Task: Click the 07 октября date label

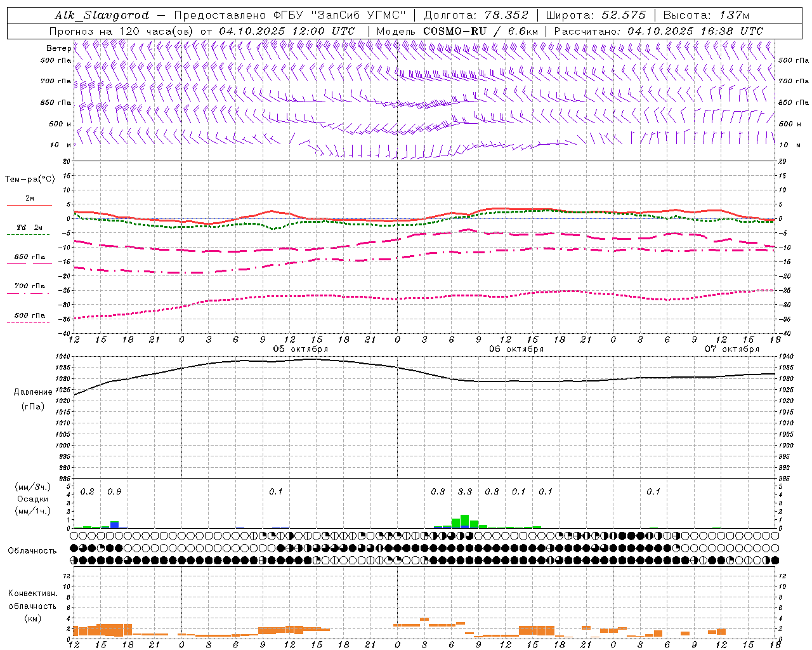Action: click(x=732, y=348)
